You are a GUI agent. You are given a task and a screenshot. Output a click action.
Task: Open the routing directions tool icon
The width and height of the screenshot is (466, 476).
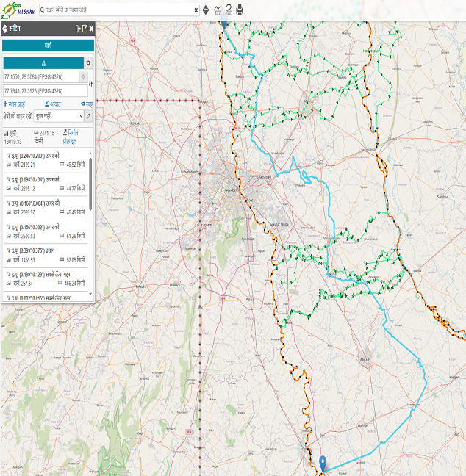pos(205,10)
